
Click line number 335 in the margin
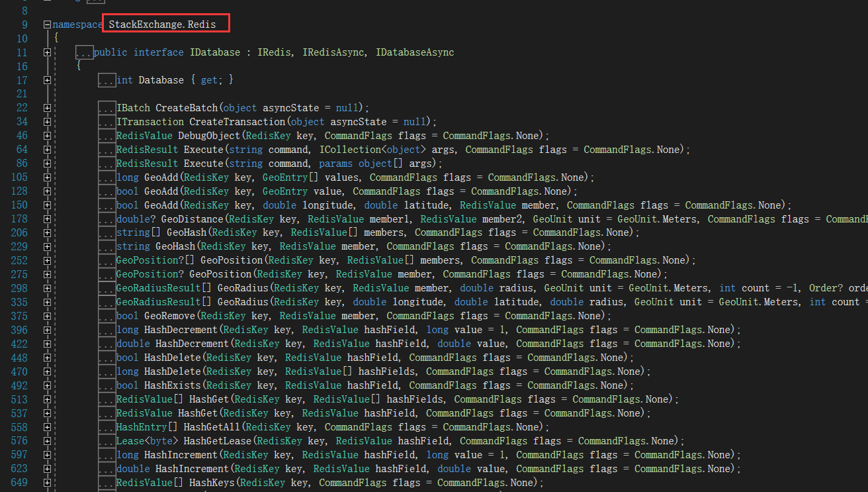19,303
